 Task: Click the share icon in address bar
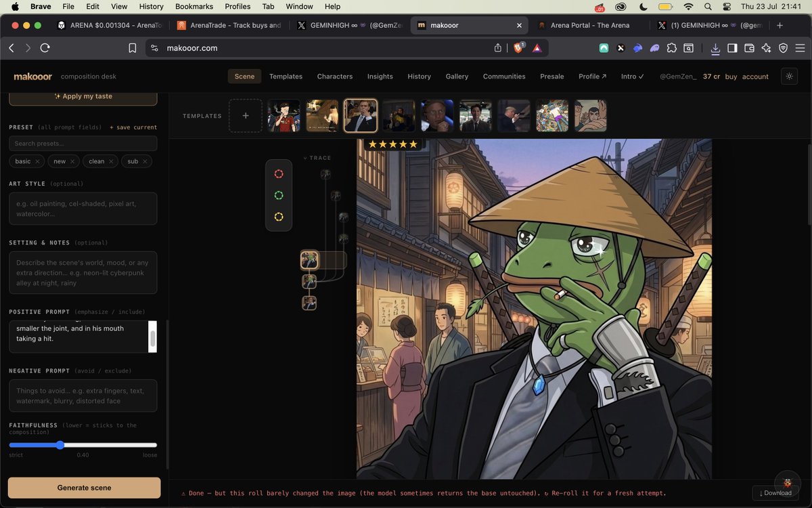coord(498,48)
